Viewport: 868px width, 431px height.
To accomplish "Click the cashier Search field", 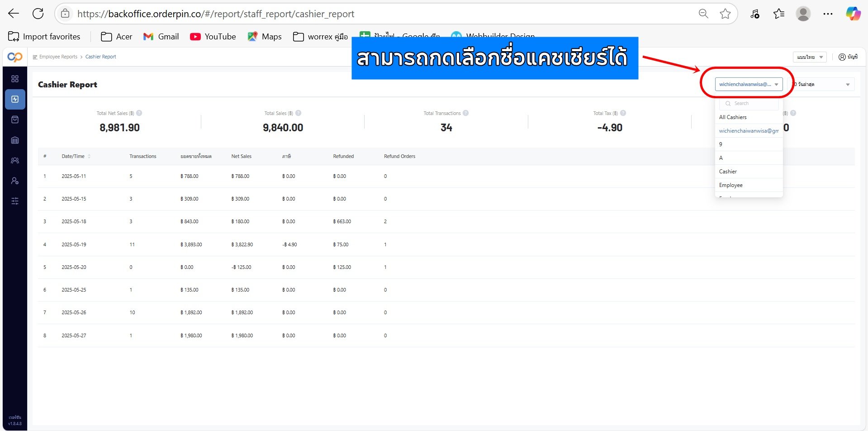I will [x=749, y=104].
